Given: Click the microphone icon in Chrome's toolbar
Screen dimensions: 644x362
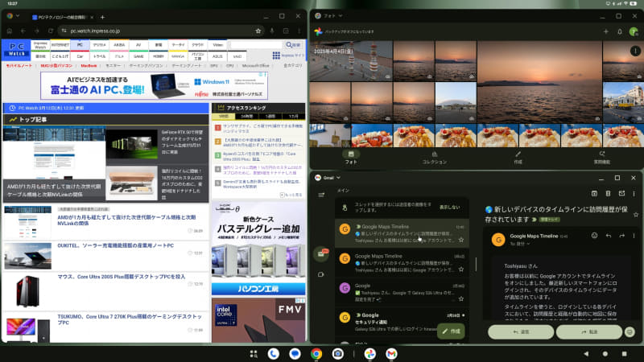Looking at the screenshot, I should 272,31.
